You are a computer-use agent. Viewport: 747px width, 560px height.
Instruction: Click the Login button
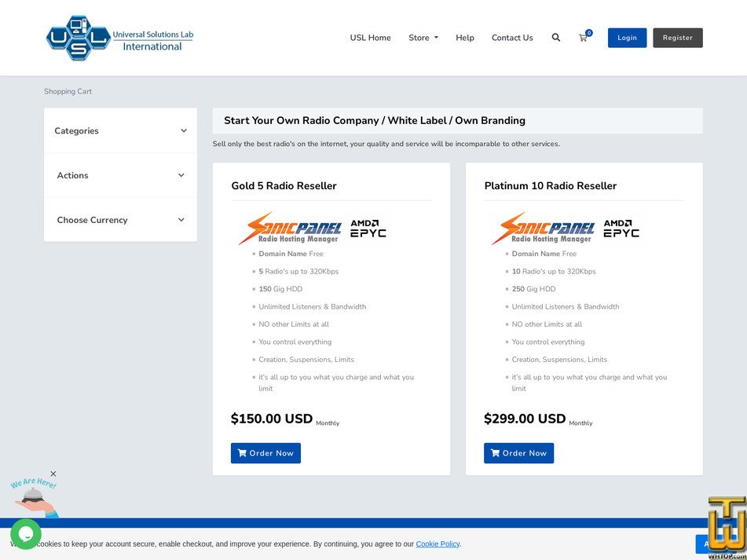pyautogui.click(x=627, y=38)
